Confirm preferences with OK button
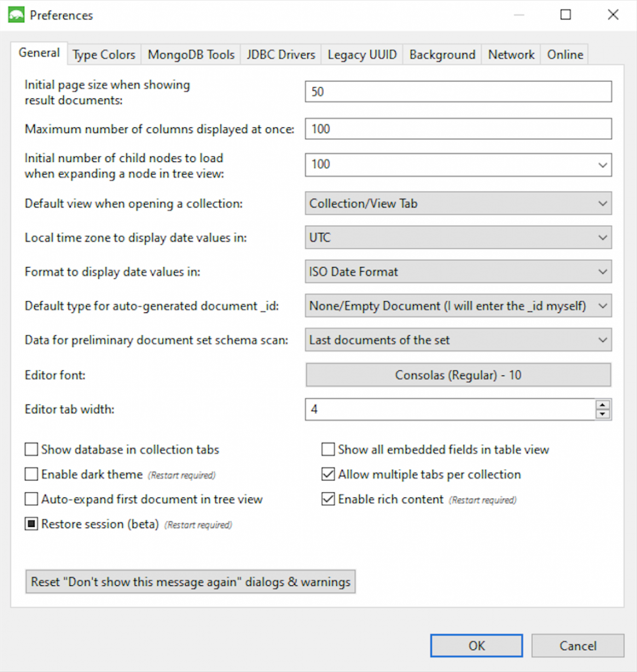The width and height of the screenshot is (637, 672). [477, 646]
